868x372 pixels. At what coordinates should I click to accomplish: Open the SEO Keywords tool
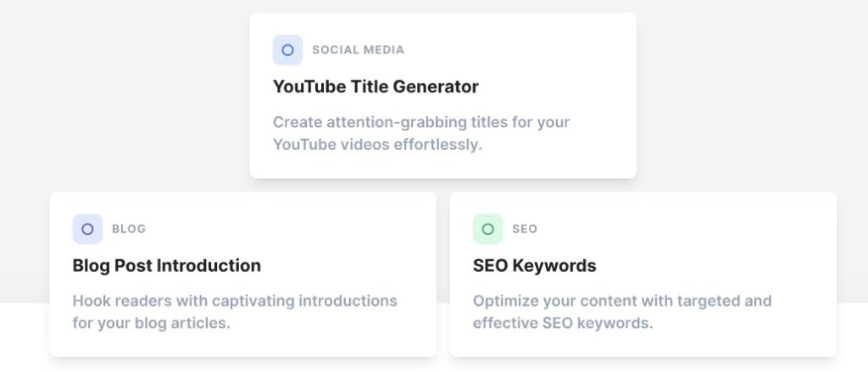tap(534, 265)
